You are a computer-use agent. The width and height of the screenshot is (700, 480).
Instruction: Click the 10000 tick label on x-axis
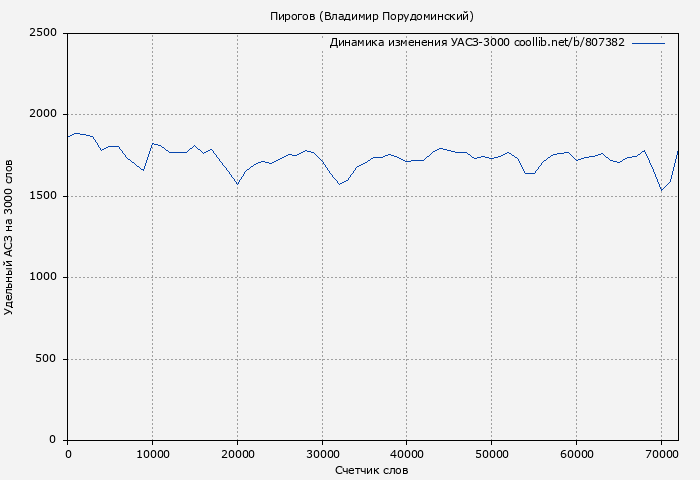point(152,454)
